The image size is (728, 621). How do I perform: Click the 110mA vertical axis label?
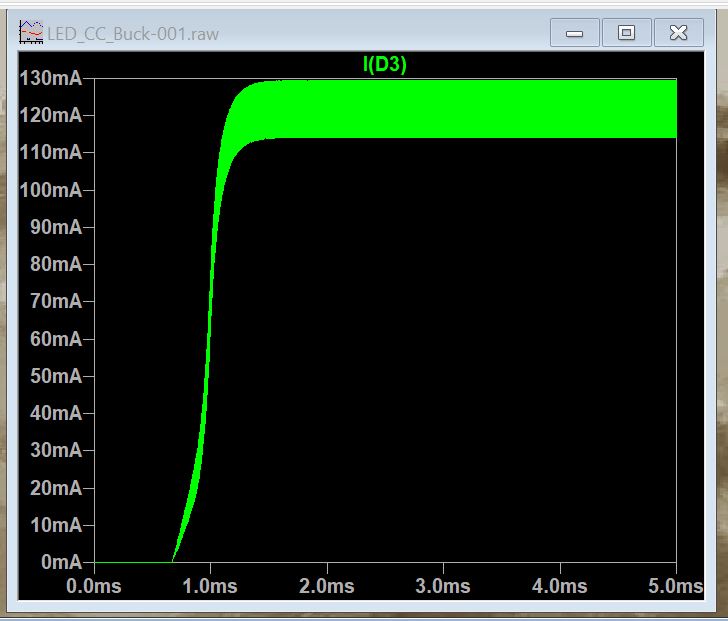pyautogui.click(x=51, y=152)
